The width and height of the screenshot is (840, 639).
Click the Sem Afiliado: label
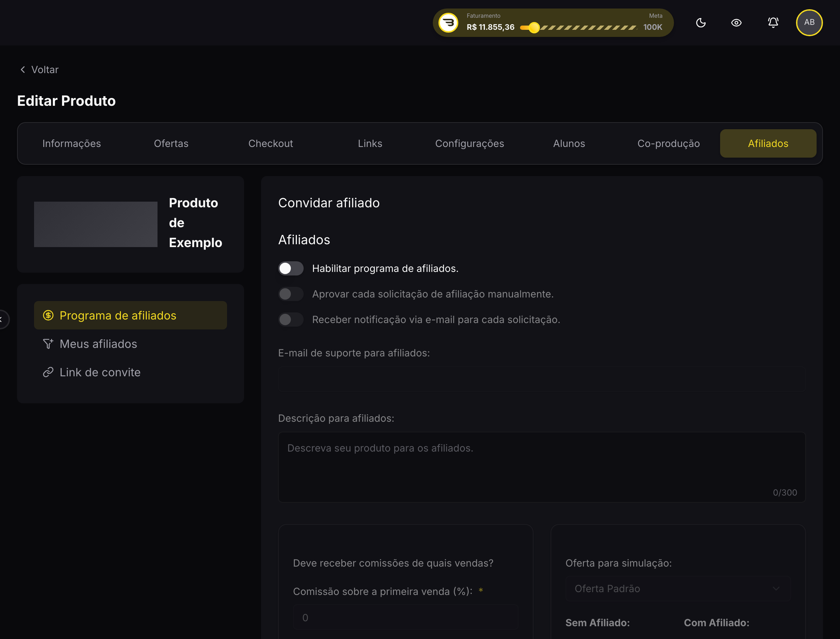click(597, 623)
